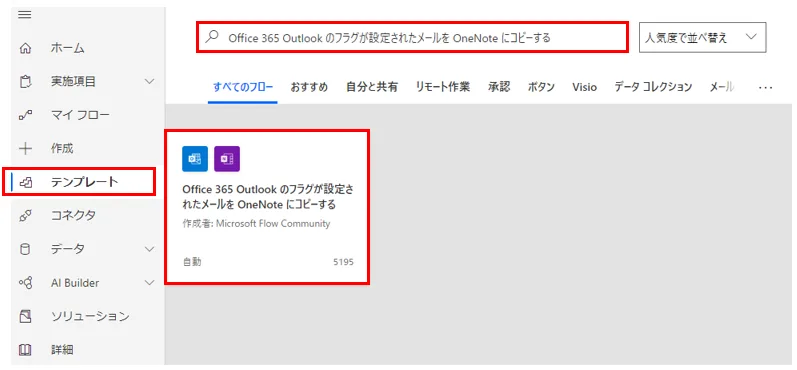Switch to the 承認 tab
This screenshot has height=370, width=797.
tap(499, 87)
